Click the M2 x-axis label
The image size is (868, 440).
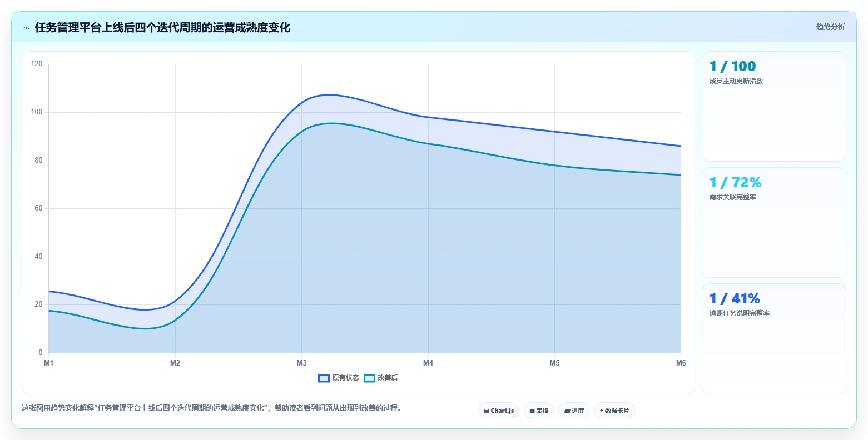click(x=175, y=363)
